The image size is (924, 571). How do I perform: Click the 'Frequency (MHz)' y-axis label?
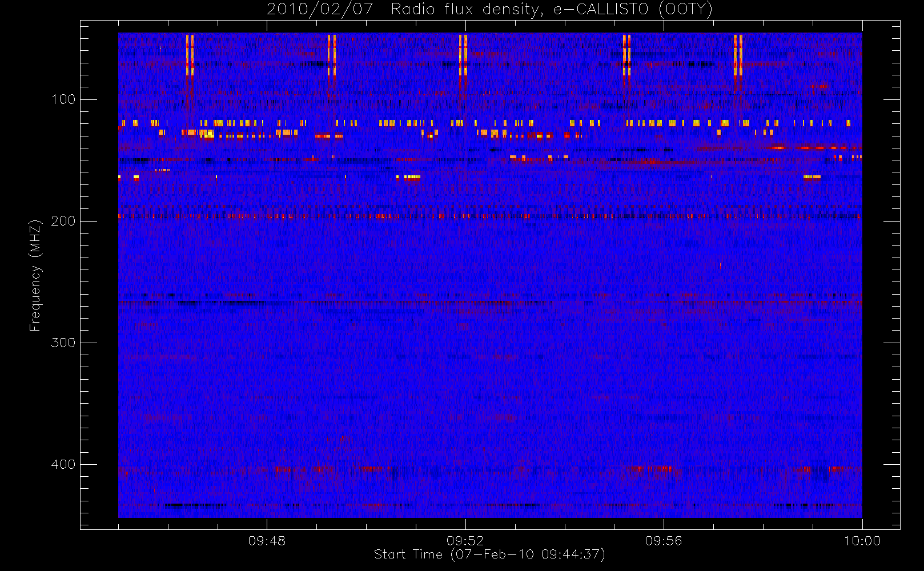[x=35, y=275]
